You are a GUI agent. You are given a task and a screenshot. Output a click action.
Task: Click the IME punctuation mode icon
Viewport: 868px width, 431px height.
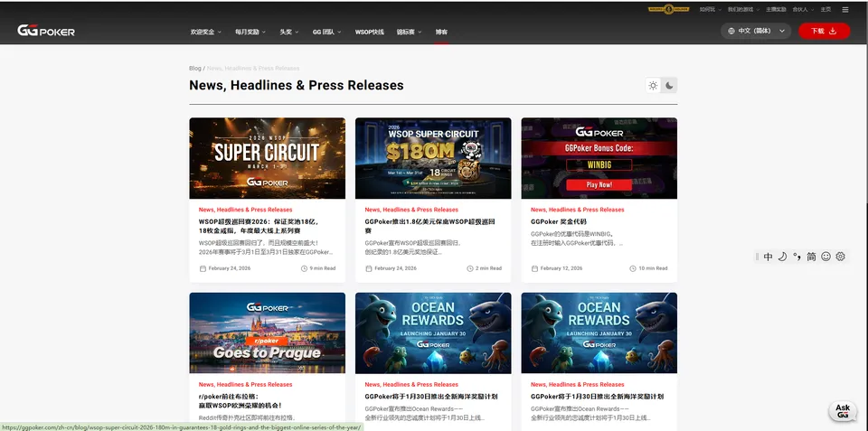797,257
